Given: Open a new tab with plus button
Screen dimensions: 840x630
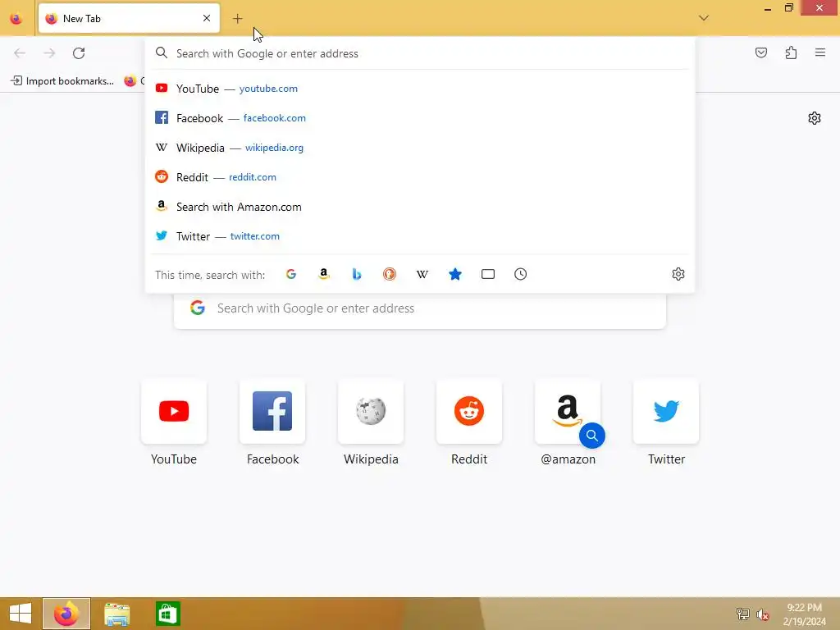Looking at the screenshot, I should click(237, 19).
